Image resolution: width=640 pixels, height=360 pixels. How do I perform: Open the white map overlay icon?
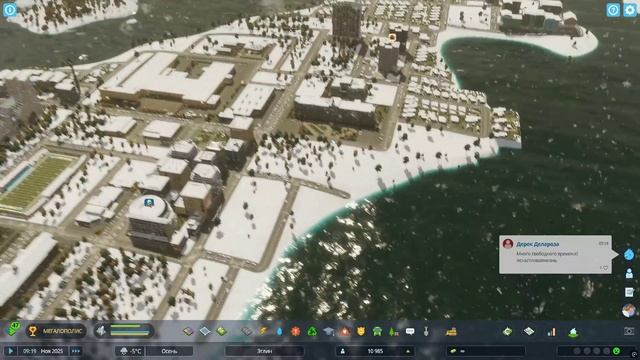[529, 331]
